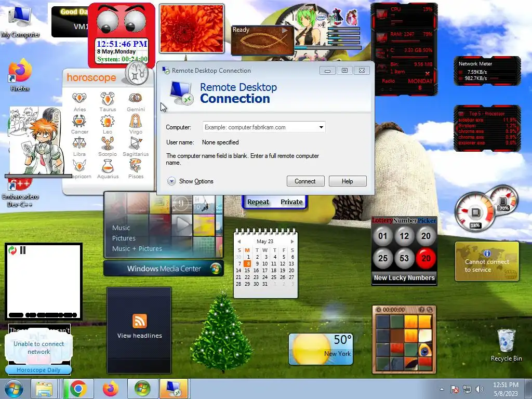The image size is (532, 399).
Task: Click the zodiac symbols badge on horoscope header
Action: pos(137,73)
